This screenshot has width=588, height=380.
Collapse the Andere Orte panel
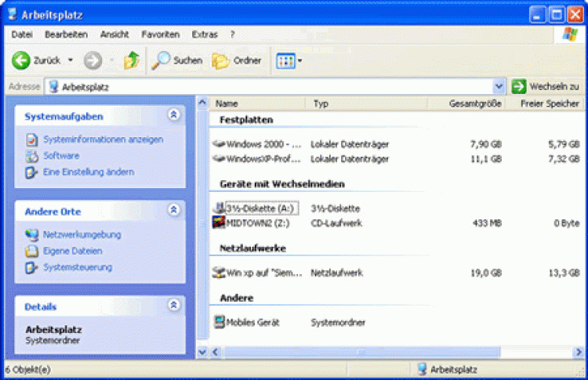pyautogui.click(x=173, y=211)
